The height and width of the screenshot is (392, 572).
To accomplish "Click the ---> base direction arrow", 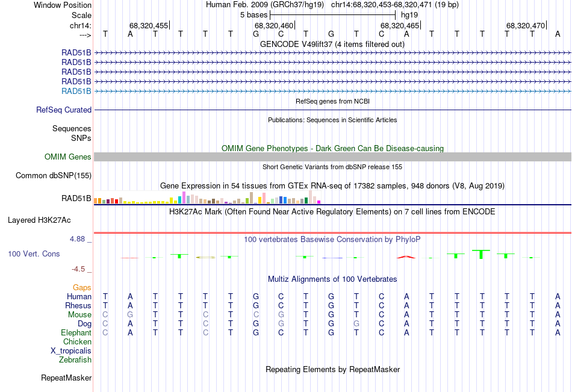I will coord(85,35).
